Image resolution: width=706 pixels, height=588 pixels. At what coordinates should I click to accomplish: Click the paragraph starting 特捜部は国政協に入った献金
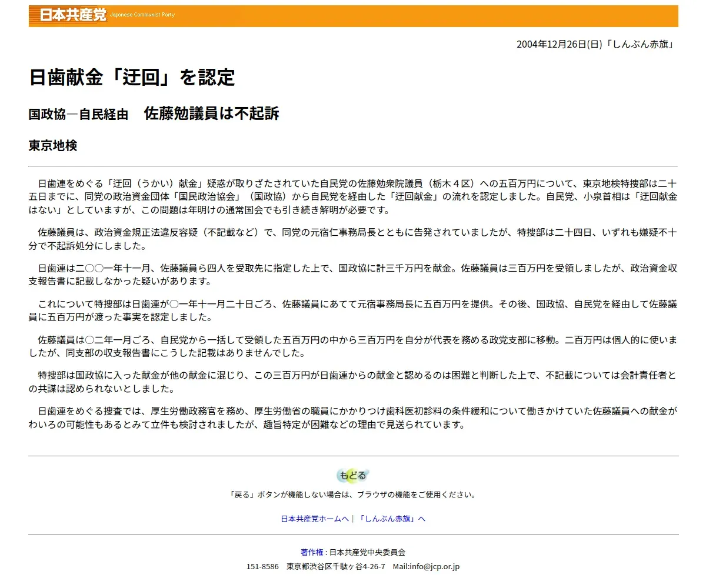coord(353,382)
